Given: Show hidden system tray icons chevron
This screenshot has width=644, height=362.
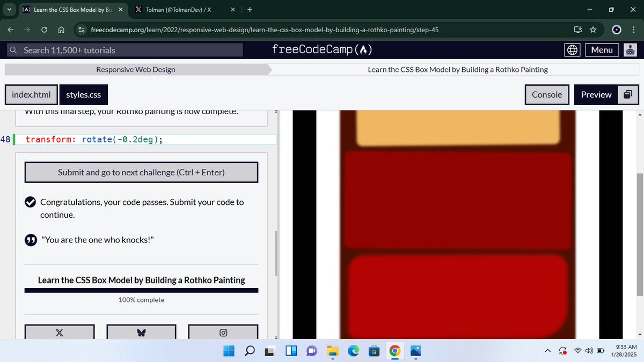Looking at the screenshot, I should click(548, 351).
